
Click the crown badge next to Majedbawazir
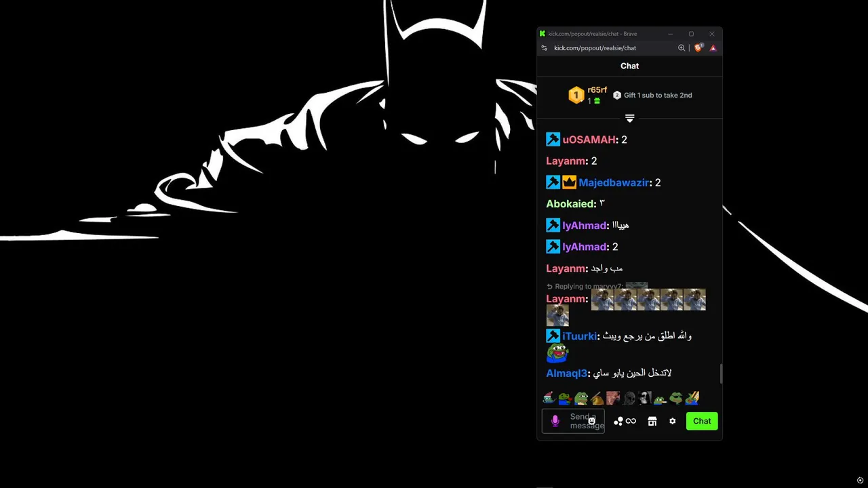point(570,183)
